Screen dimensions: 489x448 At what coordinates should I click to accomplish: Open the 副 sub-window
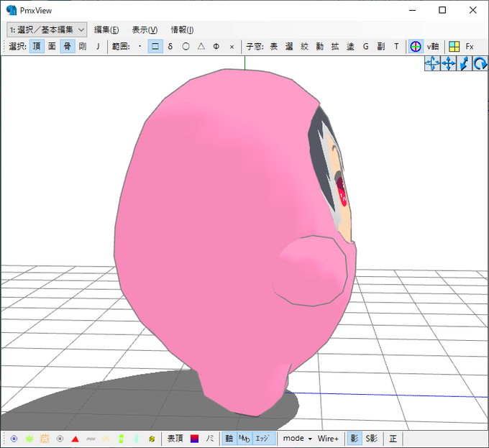[x=381, y=47]
